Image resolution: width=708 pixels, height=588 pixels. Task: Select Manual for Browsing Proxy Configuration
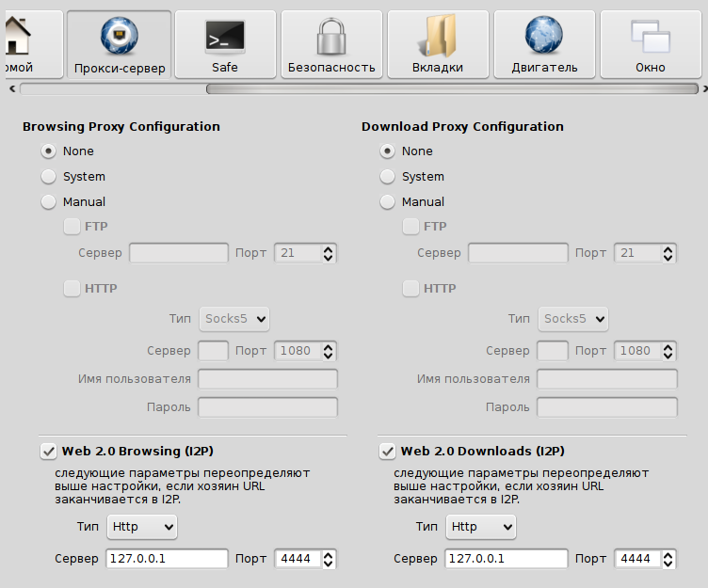click(48, 201)
